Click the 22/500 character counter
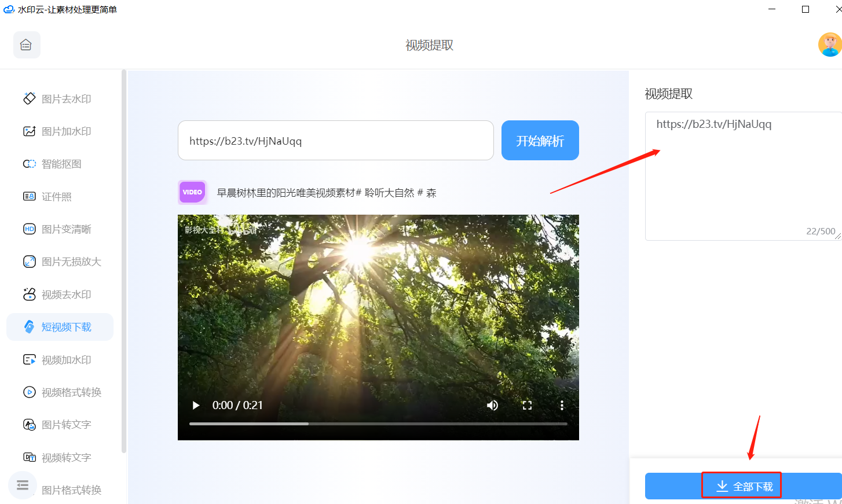This screenshot has width=842, height=504. (821, 231)
